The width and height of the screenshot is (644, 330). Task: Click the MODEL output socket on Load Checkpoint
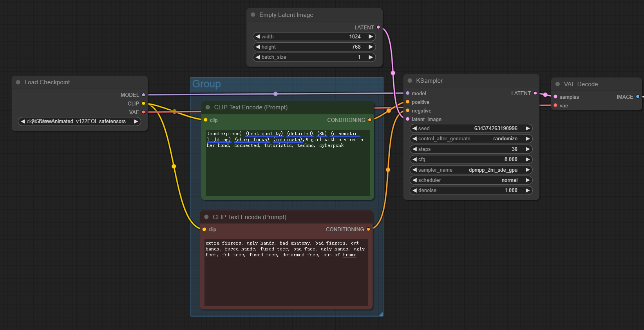pyautogui.click(x=143, y=95)
